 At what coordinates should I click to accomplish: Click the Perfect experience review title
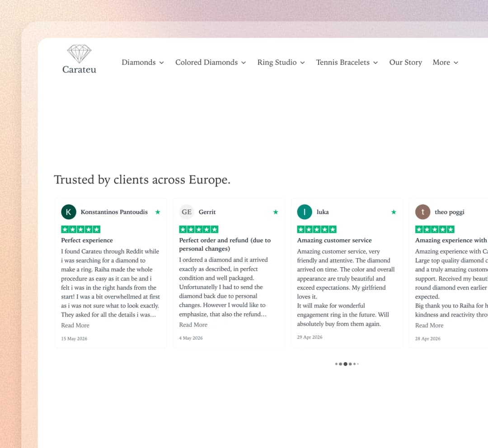click(x=87, y=241)
